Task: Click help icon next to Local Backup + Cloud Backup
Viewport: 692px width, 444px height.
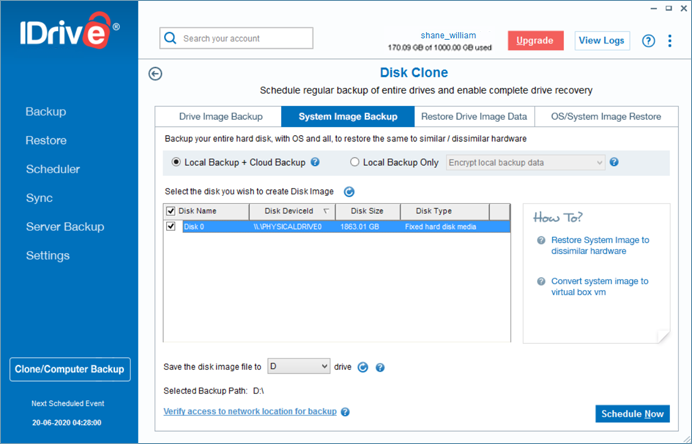Action: (x=315, y=162)
